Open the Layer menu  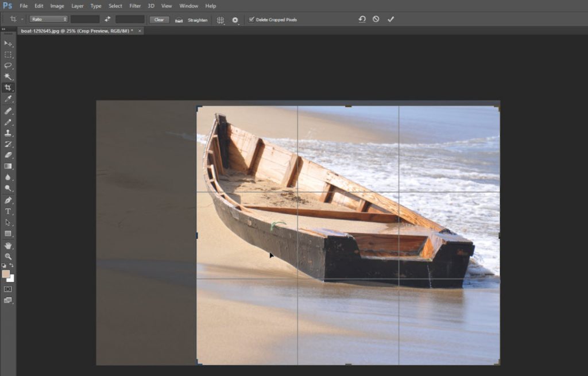tap(78, 6)
